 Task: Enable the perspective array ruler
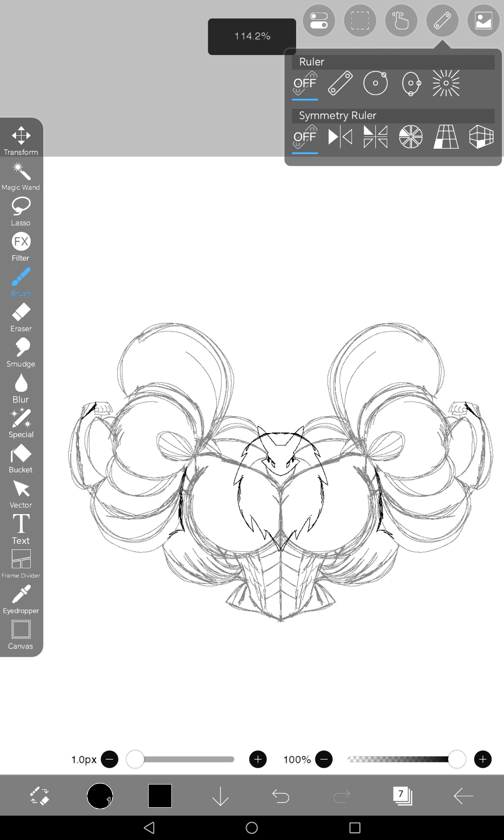(446, 137)
